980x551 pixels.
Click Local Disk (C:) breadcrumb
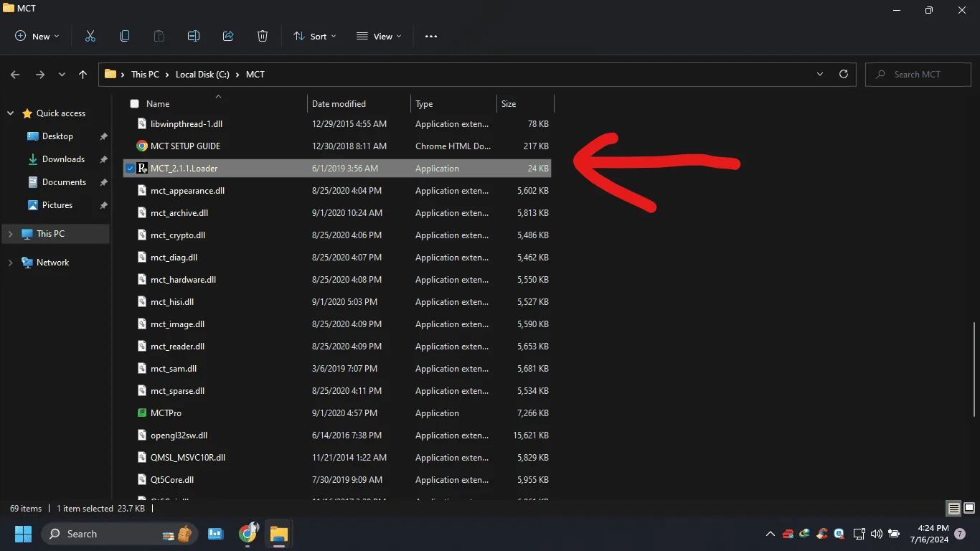click(202, 74)
